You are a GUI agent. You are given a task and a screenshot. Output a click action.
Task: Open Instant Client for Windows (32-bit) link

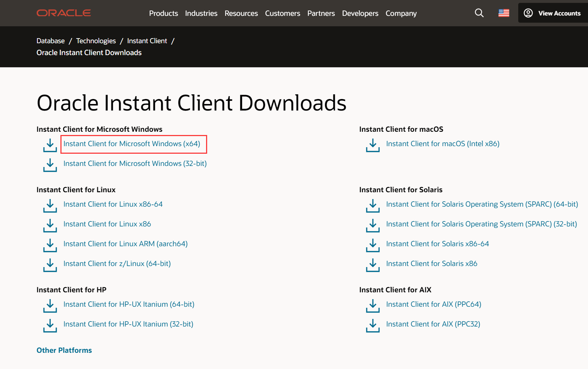[135, 163]
